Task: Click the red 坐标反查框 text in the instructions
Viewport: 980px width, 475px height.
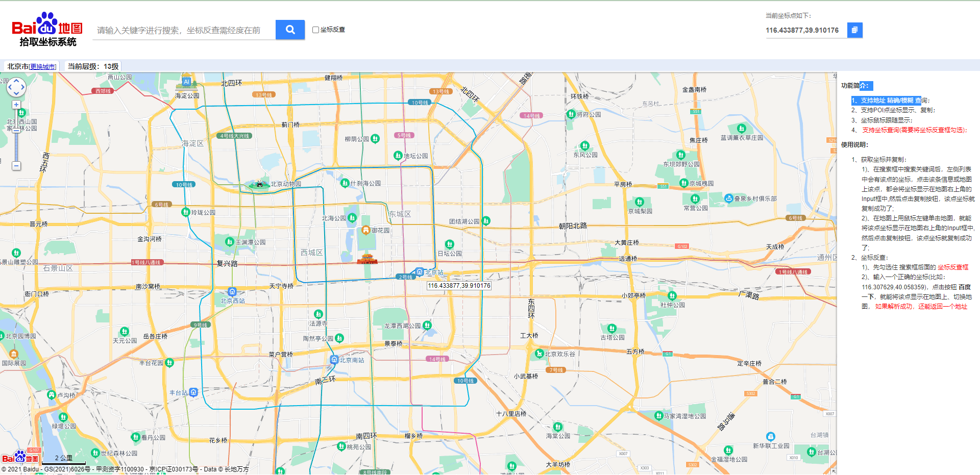Action: pos(953,267)
